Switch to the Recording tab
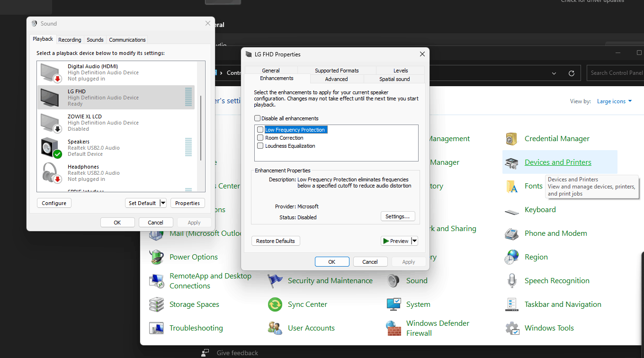 click(70, 40)
